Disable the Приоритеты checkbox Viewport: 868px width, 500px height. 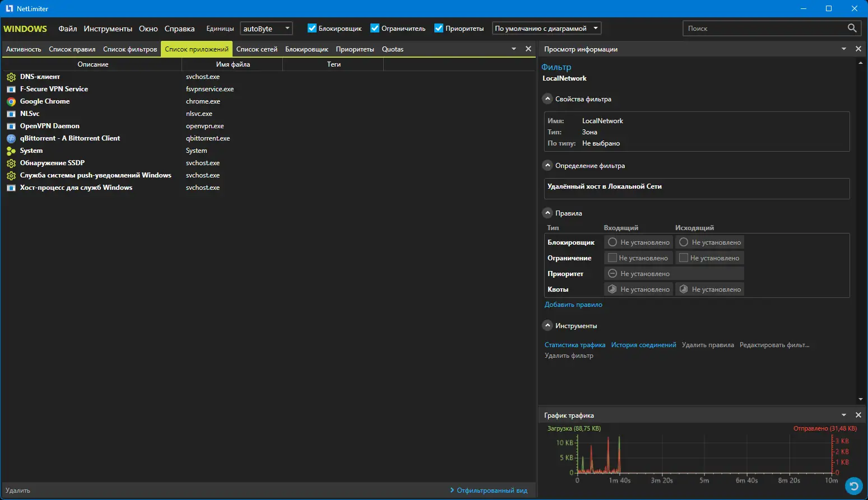[x=439, y=29]
